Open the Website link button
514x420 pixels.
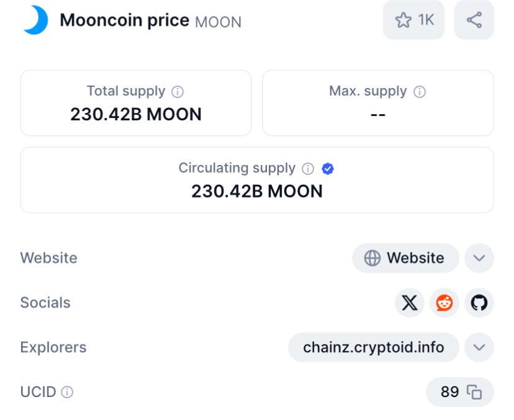pos(405,258)
